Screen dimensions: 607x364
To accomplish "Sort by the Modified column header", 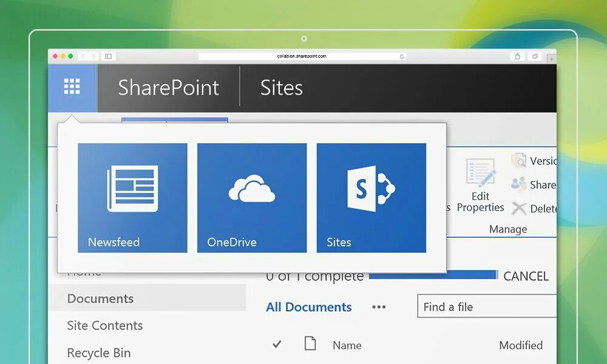I will point(521,345).
